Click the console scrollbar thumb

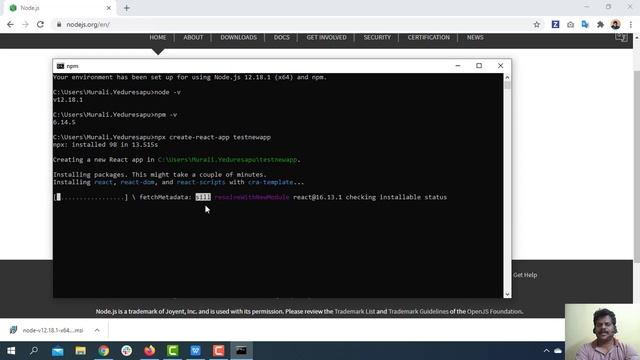coord(507,85)
